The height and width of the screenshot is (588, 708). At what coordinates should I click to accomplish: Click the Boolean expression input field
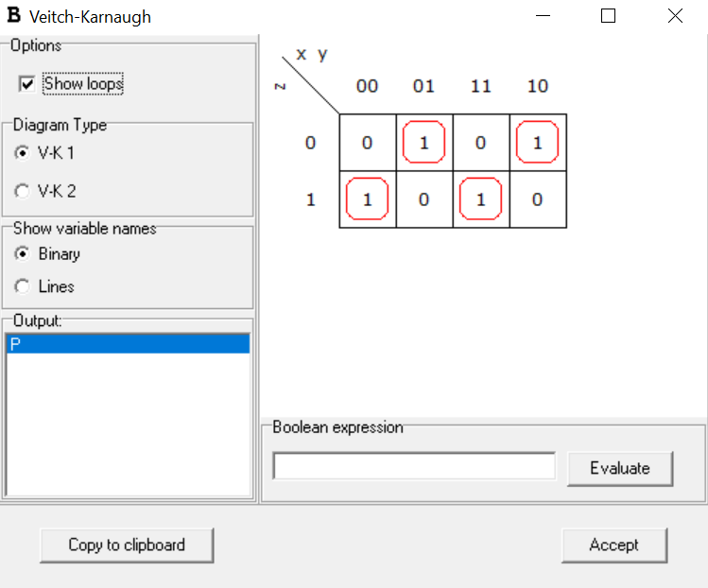tap(414, 466)
